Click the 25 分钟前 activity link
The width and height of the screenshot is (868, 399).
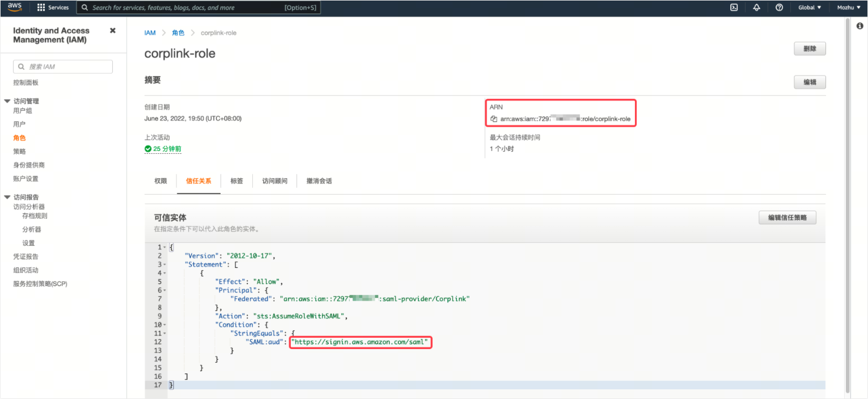pos(163,149)
